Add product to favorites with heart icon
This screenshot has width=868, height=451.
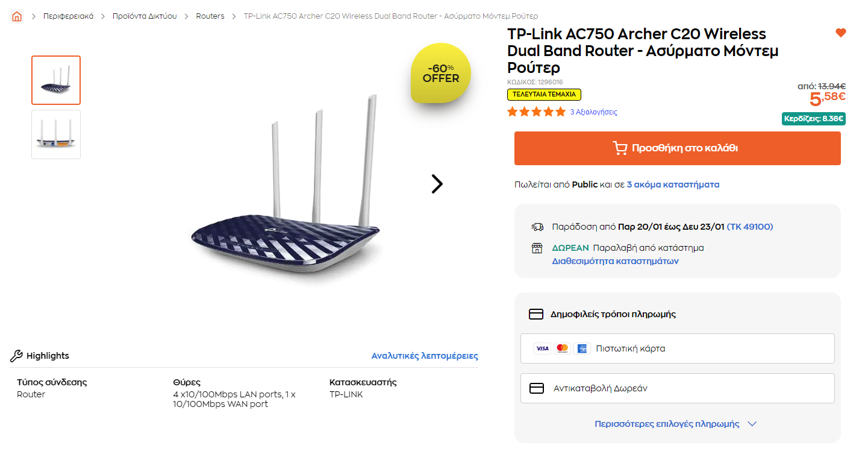(841, 33)
